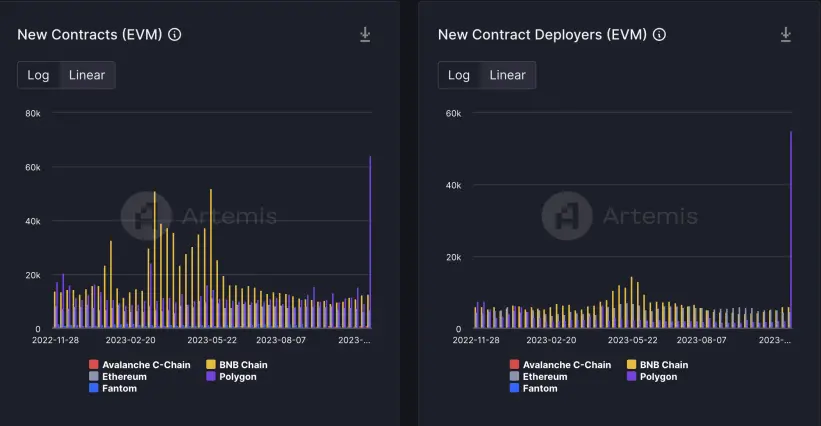Screen dimensions: 821x426
Task: Click the tall Polygon spike in Deployers chart
Action: tap(791, 230)
